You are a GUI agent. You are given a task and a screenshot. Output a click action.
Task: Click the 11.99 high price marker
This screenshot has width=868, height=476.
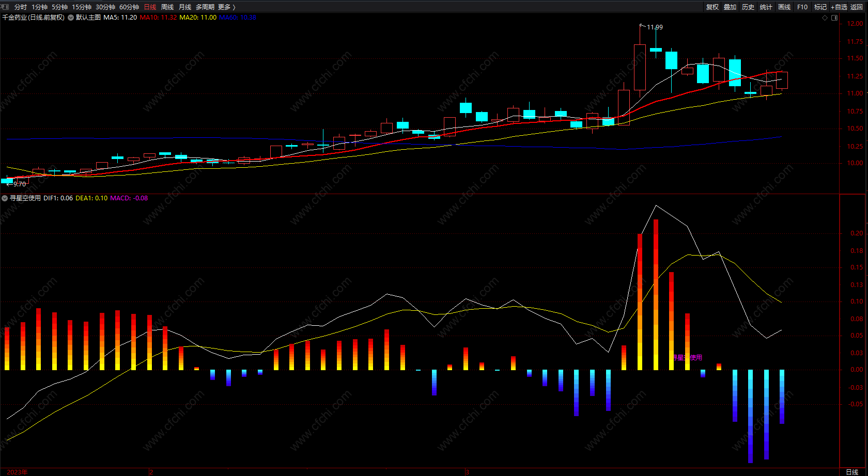coord(655,27)
